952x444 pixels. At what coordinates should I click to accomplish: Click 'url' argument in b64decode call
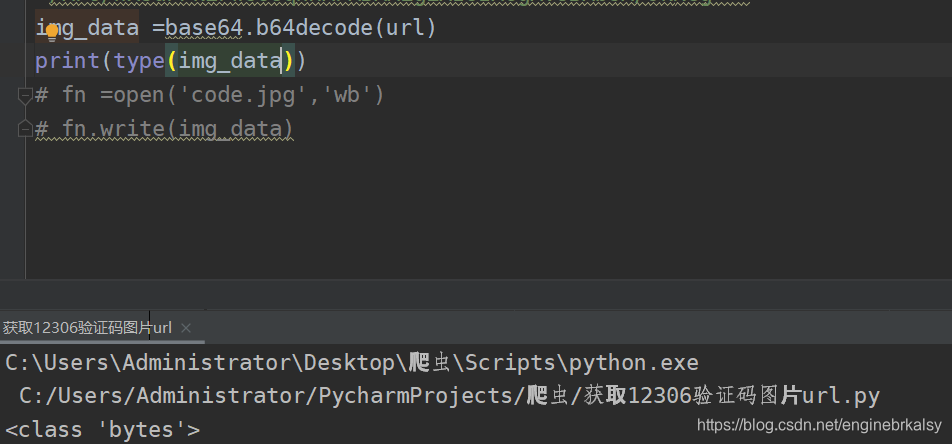coord(406,28)
